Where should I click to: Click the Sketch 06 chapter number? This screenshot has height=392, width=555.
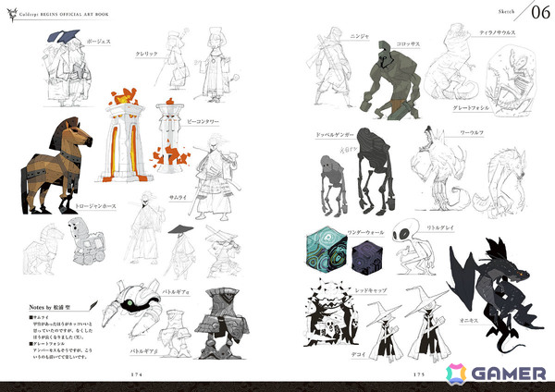point(540,13)
